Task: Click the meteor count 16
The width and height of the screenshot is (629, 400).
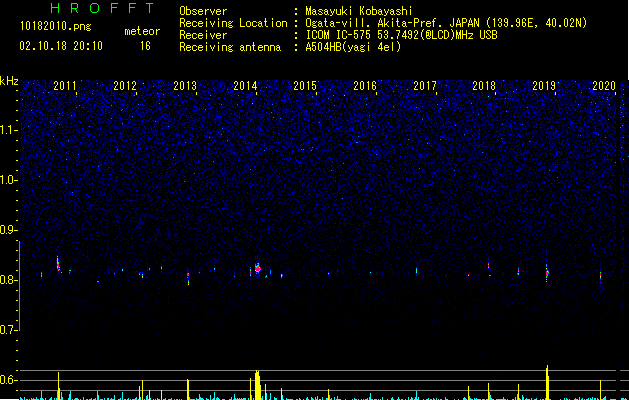Action: click(145, 46)
